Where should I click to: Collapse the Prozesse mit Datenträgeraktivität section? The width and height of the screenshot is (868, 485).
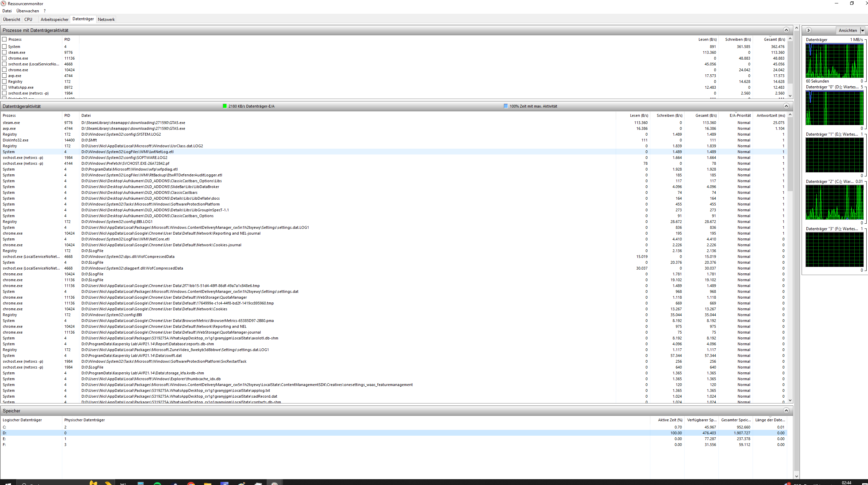click(x=786, y=30)
